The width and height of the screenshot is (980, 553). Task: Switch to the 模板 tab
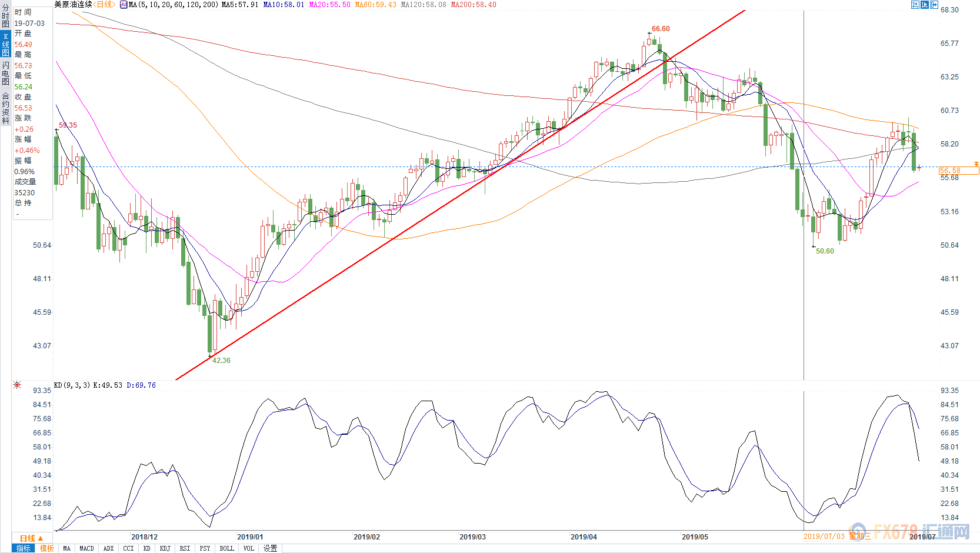pyautogui.click(x=46, y=548)
